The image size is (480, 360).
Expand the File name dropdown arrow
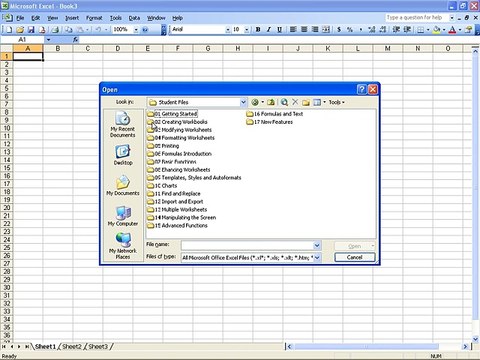317,246
